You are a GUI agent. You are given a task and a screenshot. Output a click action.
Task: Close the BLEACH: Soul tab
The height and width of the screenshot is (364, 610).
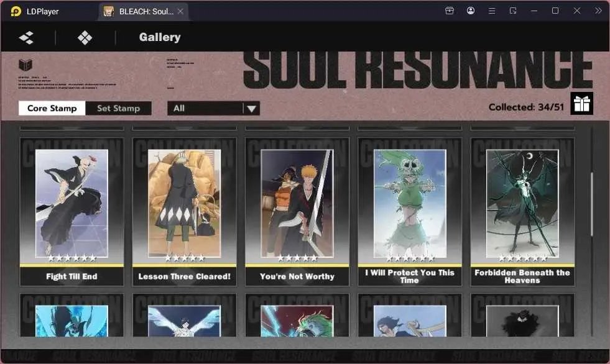click(180, 11)
